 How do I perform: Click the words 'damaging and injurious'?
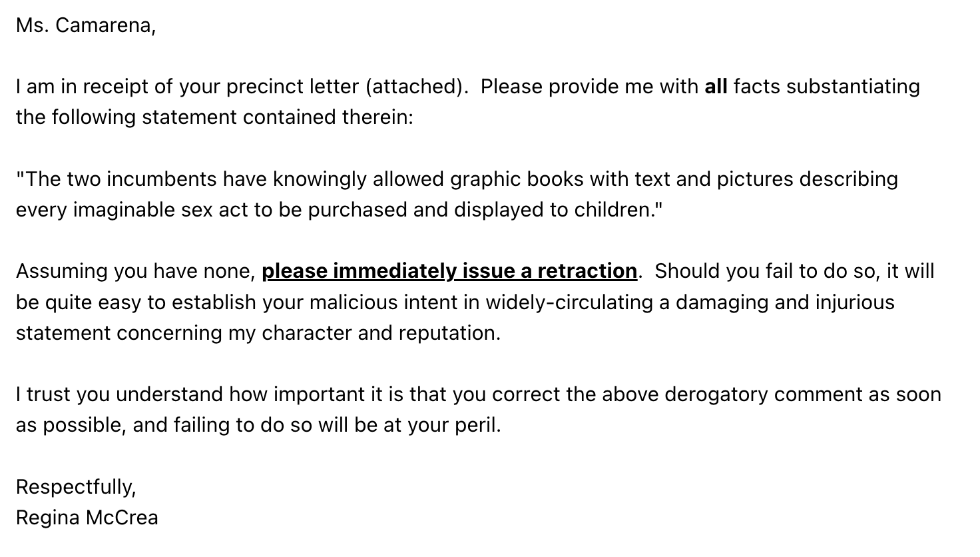(x=785, y=302)
